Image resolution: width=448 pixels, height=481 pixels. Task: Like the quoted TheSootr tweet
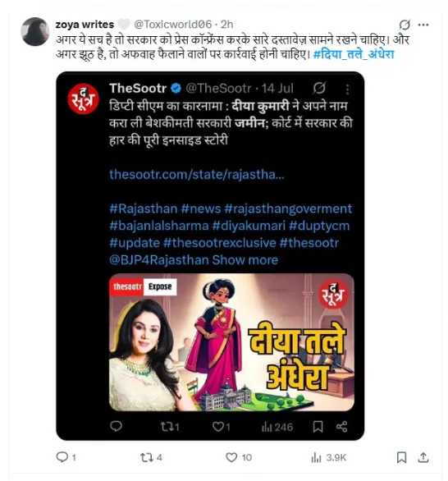[x=221, y=426]
